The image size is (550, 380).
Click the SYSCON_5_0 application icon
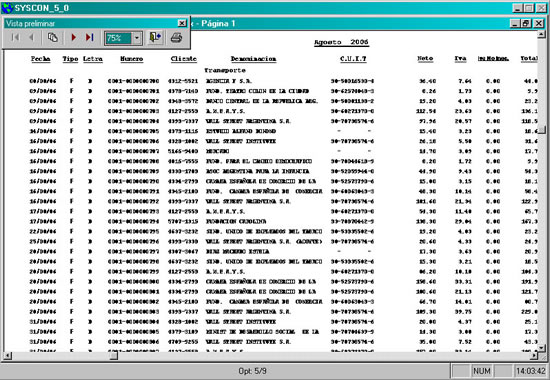7,8
